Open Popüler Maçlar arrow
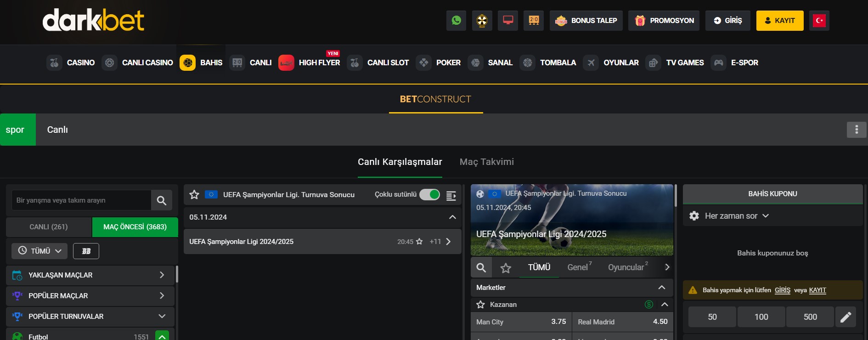The height and width of the screenshot is (340, 868). [x=162, y=296]
